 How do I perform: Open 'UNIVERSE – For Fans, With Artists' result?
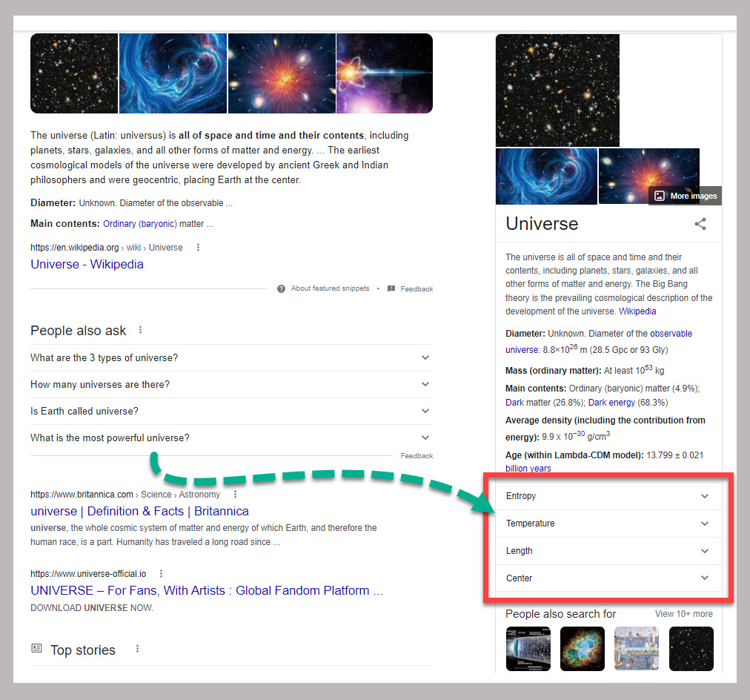[207, 590]
